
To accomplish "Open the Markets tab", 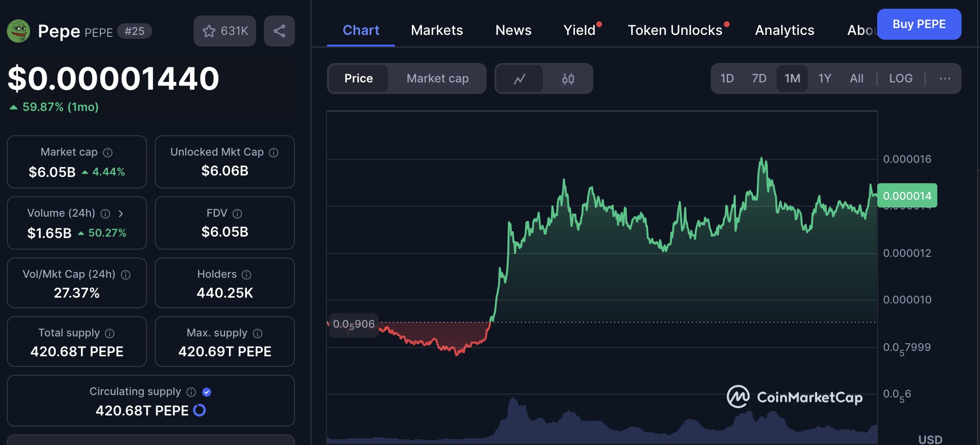I will click(437, 31).
